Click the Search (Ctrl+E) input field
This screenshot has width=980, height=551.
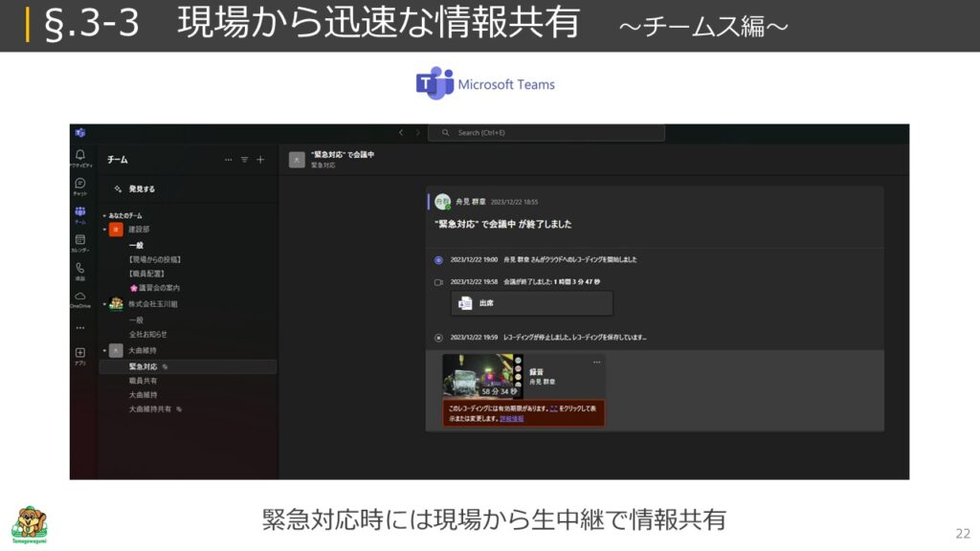pos(546,132)
